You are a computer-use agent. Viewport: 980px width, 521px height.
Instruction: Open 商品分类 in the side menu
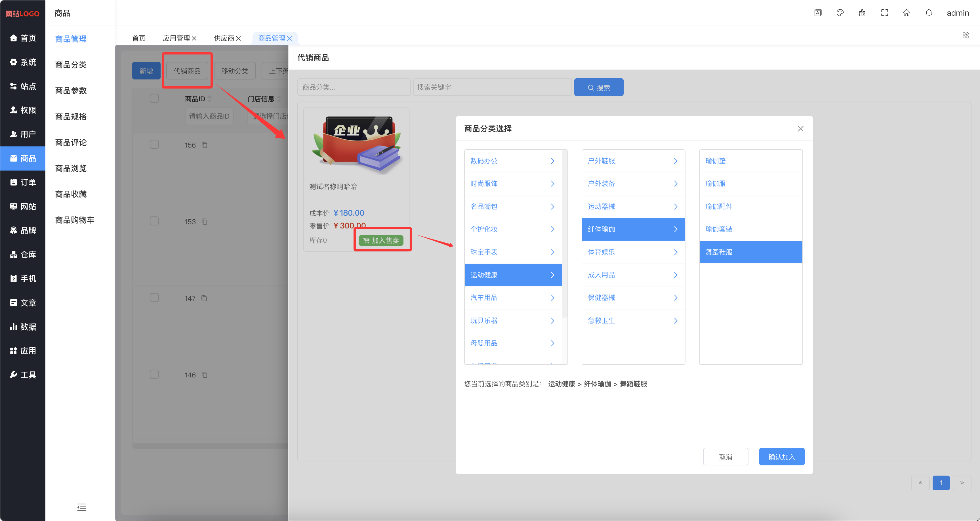coord(71,65)
